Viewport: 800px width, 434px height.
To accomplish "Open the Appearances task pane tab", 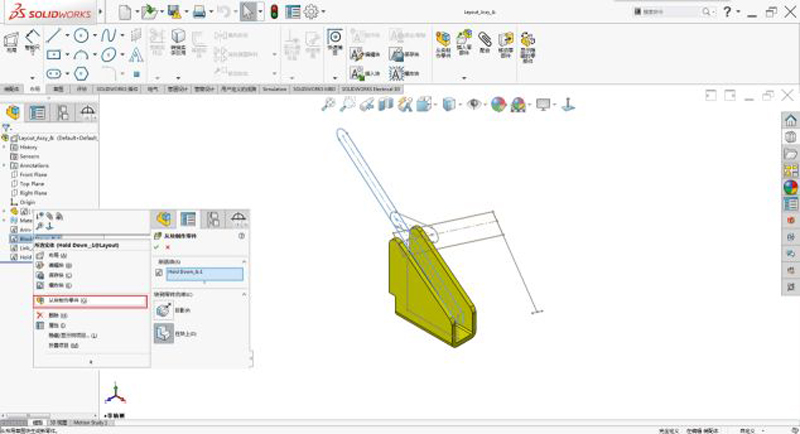I will tap(790, 187).
